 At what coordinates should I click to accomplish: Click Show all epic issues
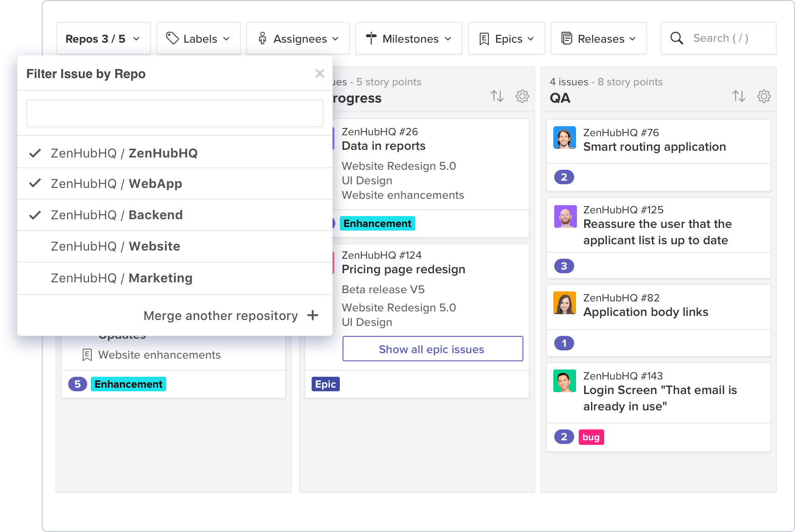(x=432, y=349)
